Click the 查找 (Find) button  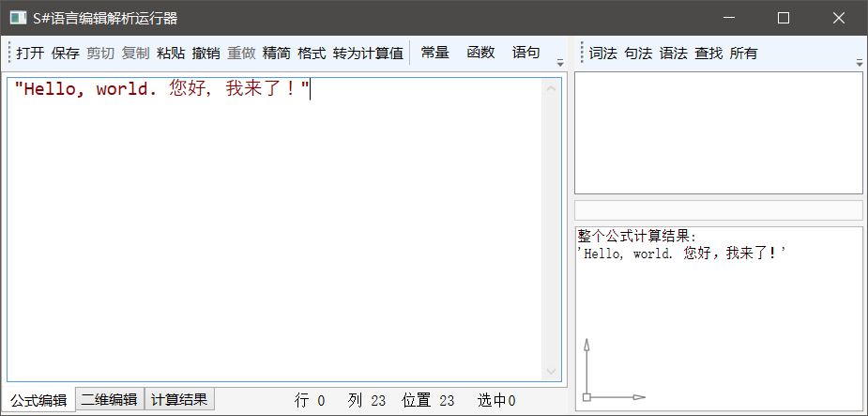tap(708, 54)
